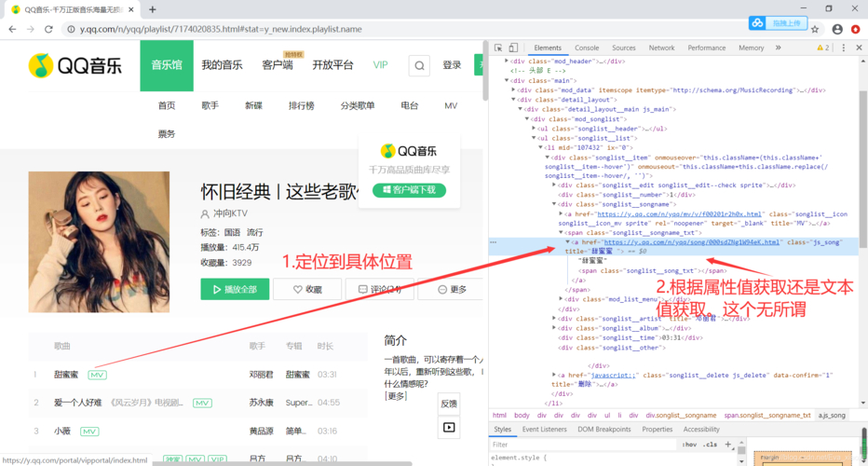This screenshot has width=868, height=466.
Task: Open artist 邓丽君
Action: tap(262, 375)
